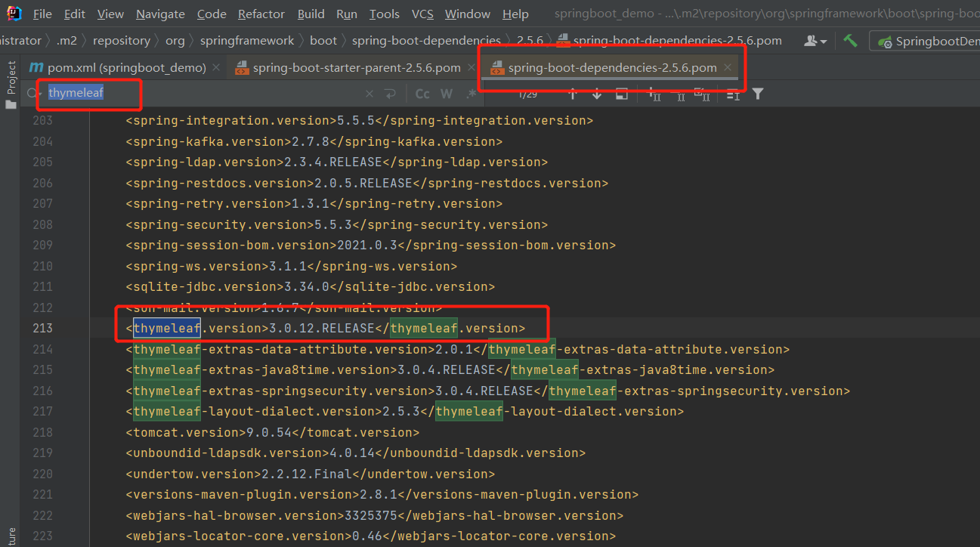The height and width of the screenshot is (547, 980).
Task: Click the undertow.version 2.2.12.Final line
Action: 311,474
